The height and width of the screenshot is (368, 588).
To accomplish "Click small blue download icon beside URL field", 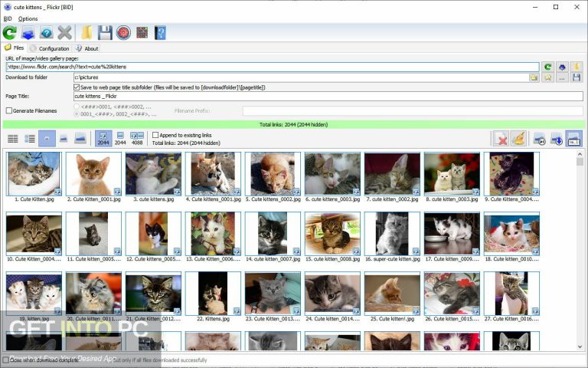I will click(562, 67).
